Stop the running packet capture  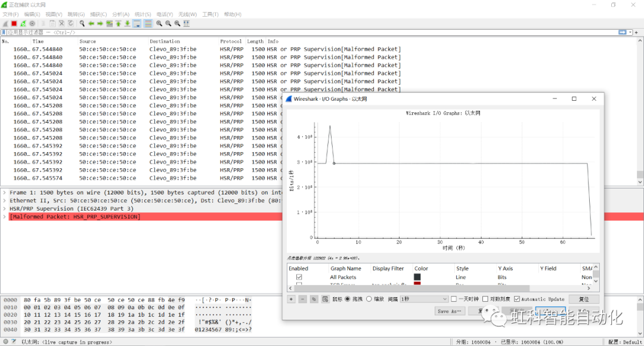point(13,23)
